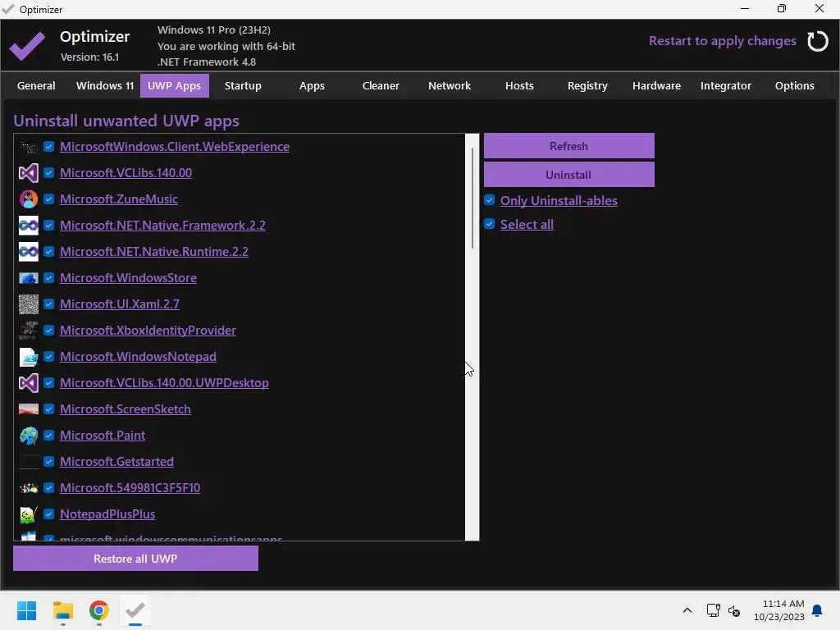The image size is (840, 630).
Task: Open Google Chrome from the taskbar
Action: point(99,610)
